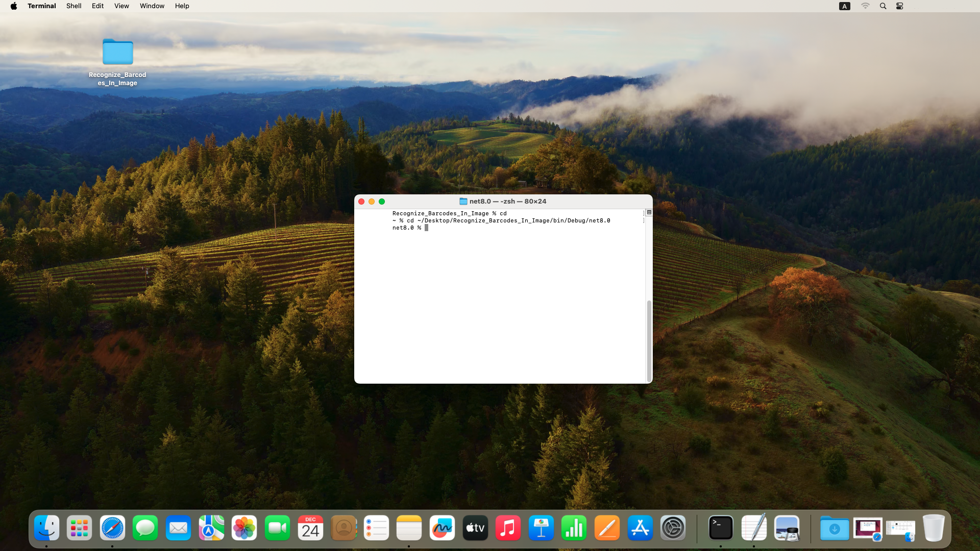
Task: Open the Wi-Fi status menu
Action: tap(865, 6)
